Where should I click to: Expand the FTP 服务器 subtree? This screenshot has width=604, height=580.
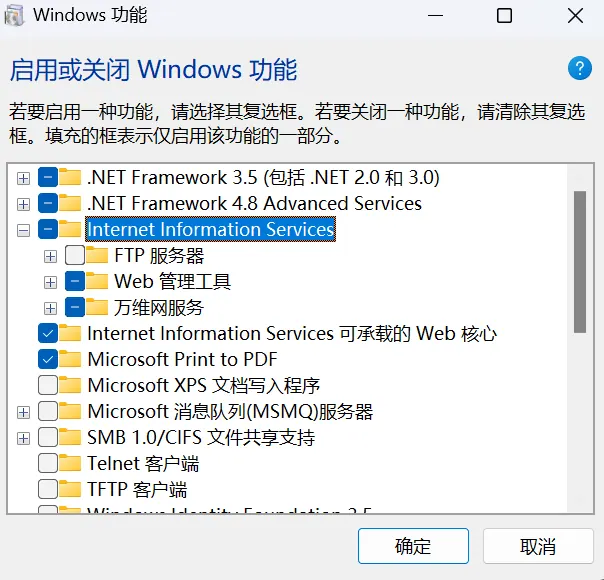(50, 256)
